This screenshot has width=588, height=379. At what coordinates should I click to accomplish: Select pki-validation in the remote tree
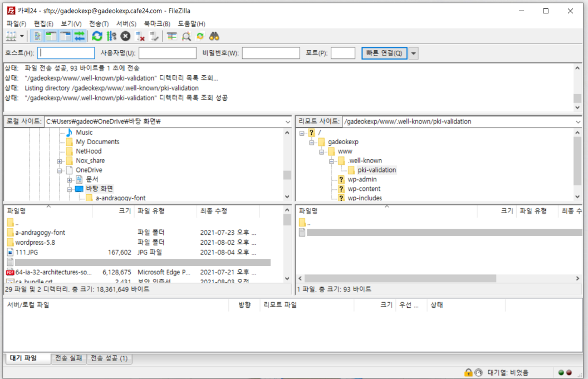pos(376,170)
